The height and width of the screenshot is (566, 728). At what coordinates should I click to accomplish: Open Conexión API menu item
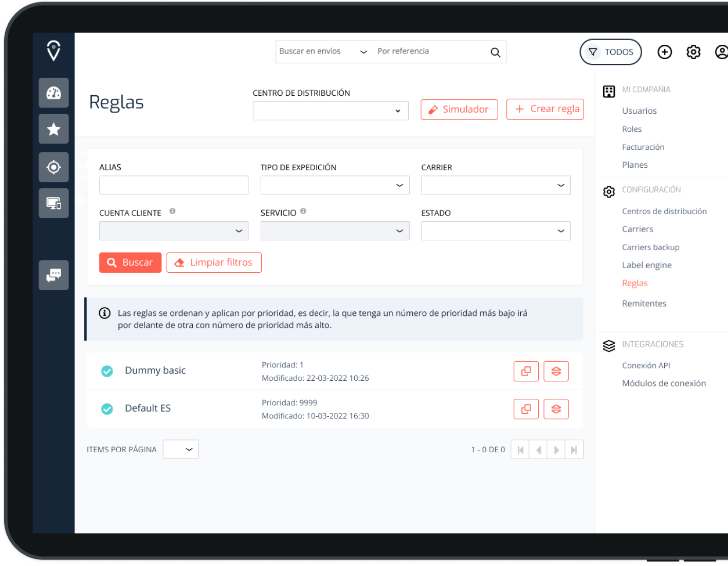(646, 366)
